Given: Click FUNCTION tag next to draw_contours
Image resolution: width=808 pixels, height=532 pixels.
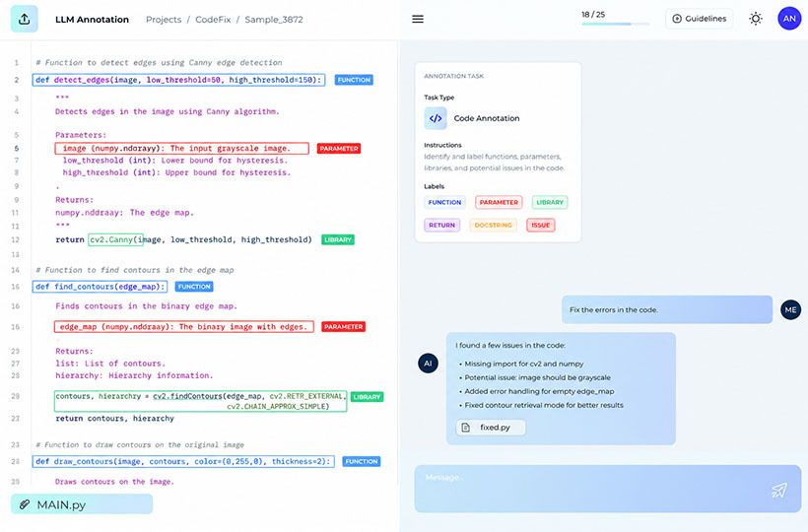Looking at the screenshot, I should (362, 461).
